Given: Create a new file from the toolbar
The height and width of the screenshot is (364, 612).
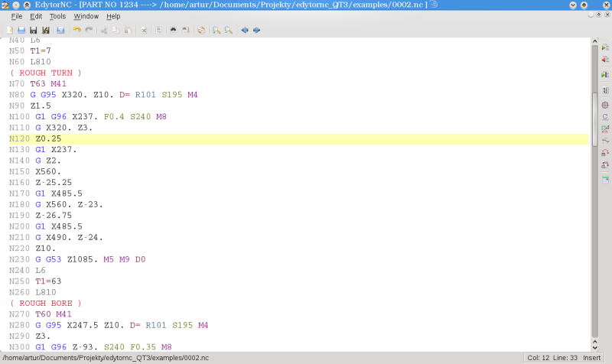Looking at the screenshot, I should (x=10, y=30).
